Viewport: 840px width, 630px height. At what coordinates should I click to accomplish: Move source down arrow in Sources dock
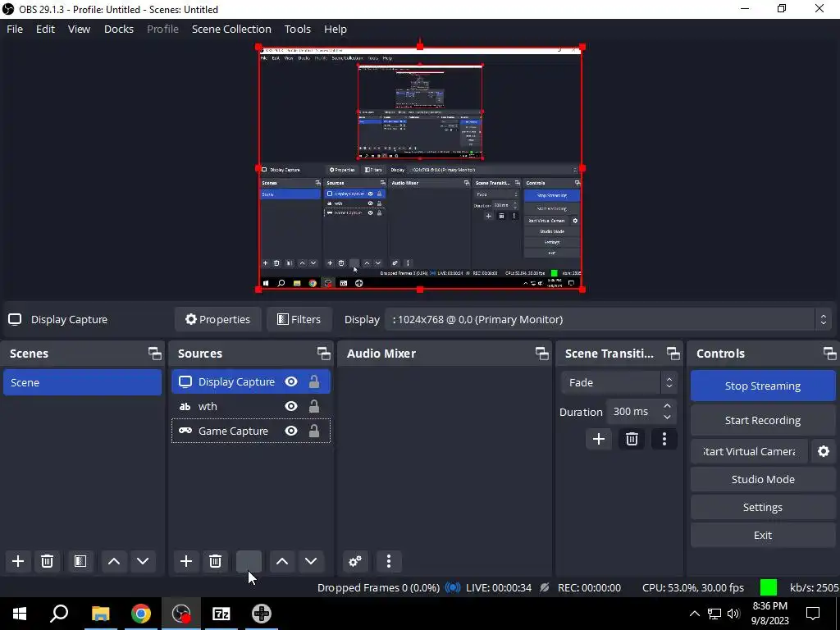[311, 561]
